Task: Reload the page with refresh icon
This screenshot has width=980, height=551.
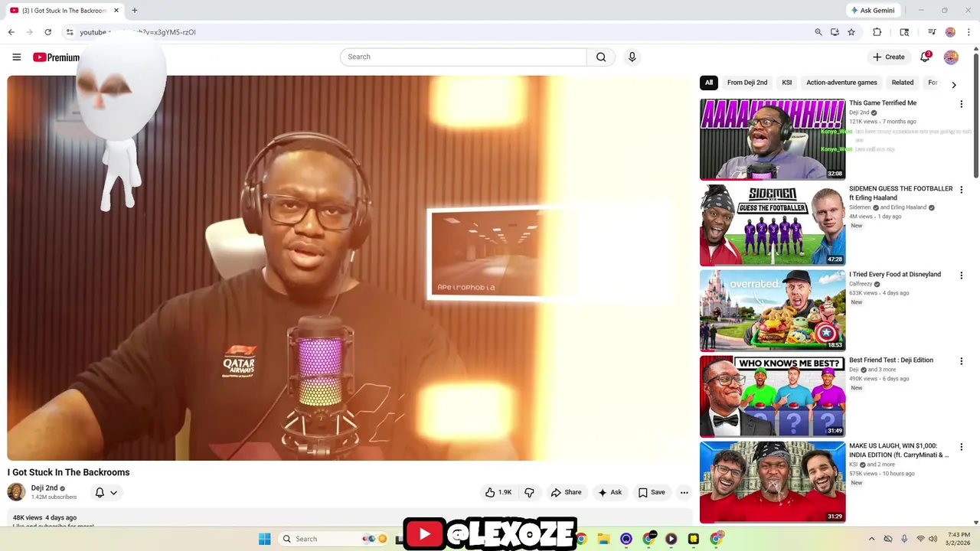Action: point(47,32)
